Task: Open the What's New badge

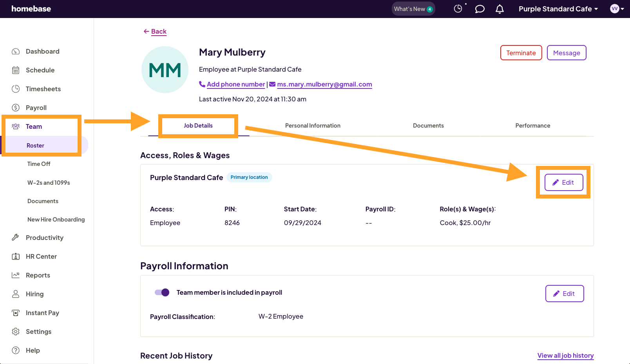Action: [413, 9]
